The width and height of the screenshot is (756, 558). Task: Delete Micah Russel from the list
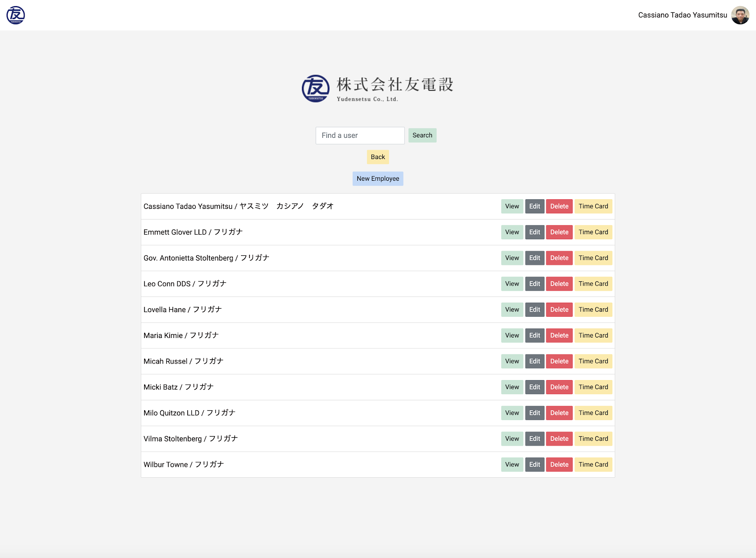[x=559, y=361]
